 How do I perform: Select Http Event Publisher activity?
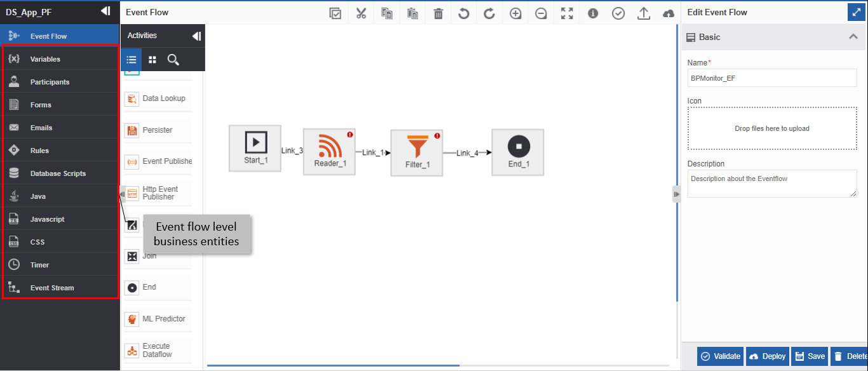pos(156,193)
